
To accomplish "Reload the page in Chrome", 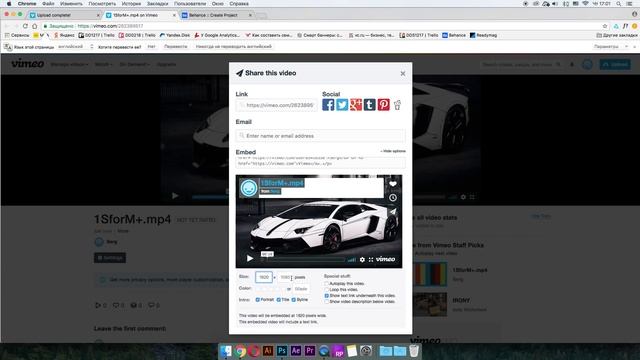I will [25, 26].
